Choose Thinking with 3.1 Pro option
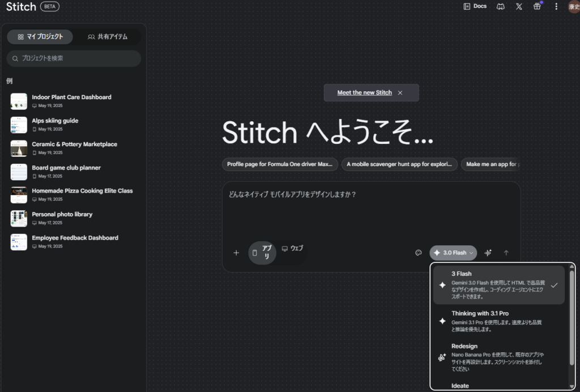This screenshot has width=580, height=392. (498, 321)
